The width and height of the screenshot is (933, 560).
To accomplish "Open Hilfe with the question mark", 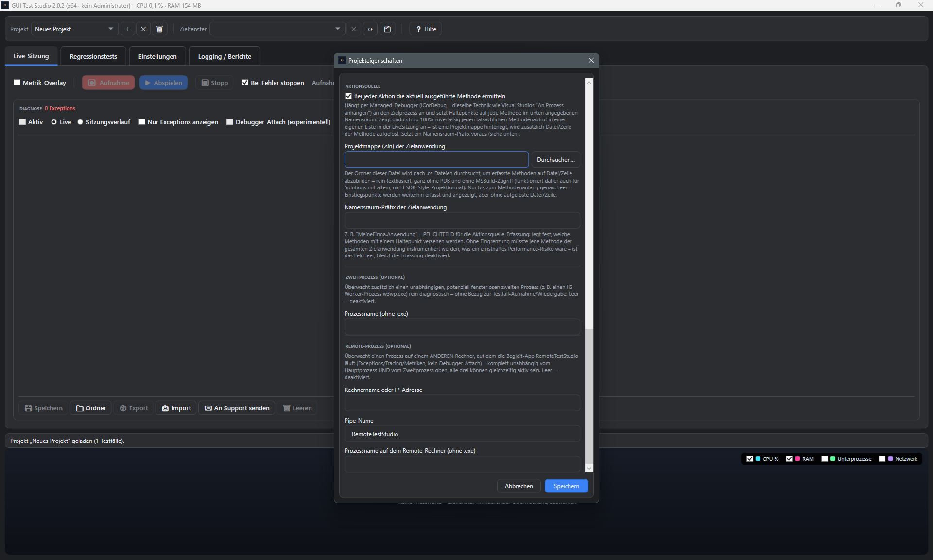I will click(x=426, y=29).
